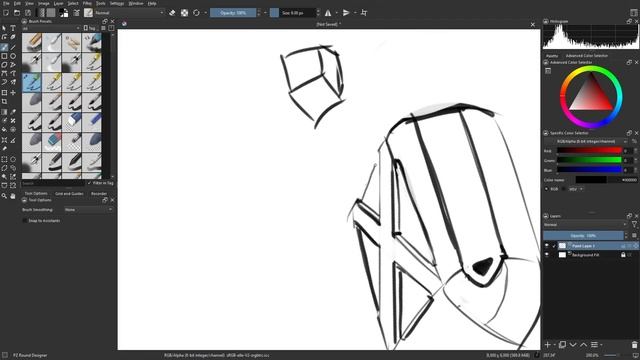Hide the Background Fill layer eye icon
640x360 pixels.
[547, 255]
